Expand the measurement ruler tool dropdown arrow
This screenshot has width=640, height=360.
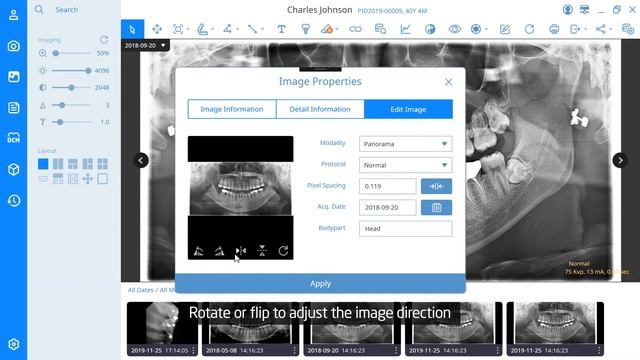click(x=213, y=29)
